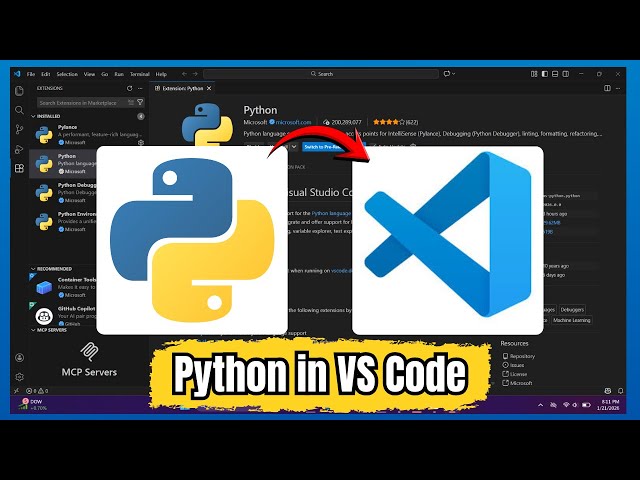This screenshot has width=640, height=480.
Task: Select the Container Tools recommended extension
Action: coord(63,287)
